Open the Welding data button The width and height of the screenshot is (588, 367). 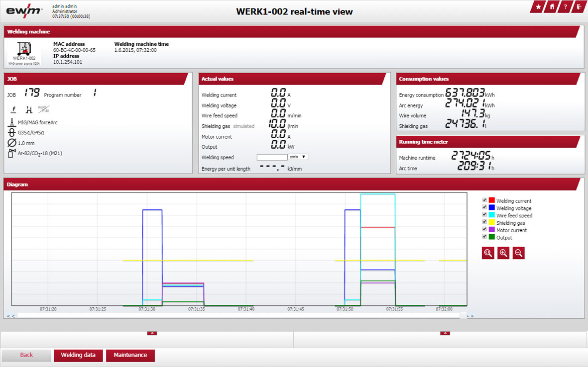coord(78,355)
